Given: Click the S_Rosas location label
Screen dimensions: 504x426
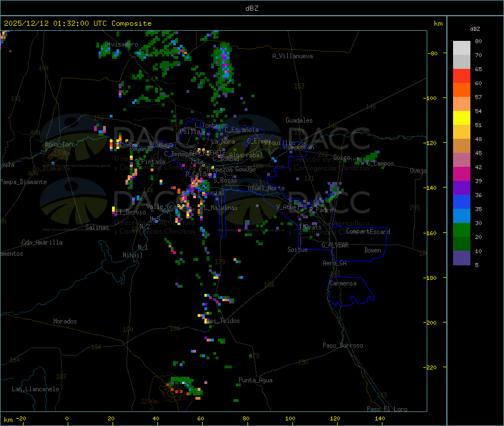Looking at the screenshot, I should (225, 180).
